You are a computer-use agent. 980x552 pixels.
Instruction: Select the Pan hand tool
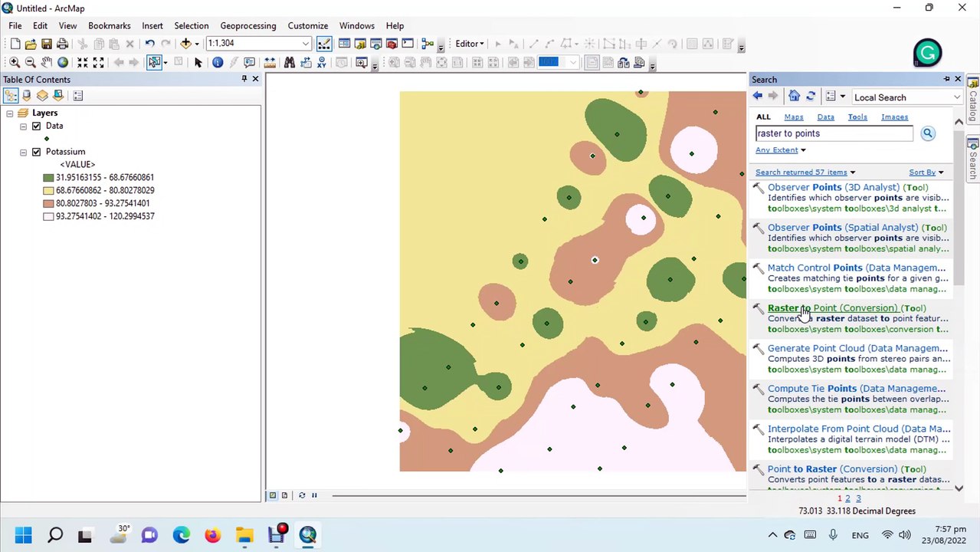pos(47,62)
